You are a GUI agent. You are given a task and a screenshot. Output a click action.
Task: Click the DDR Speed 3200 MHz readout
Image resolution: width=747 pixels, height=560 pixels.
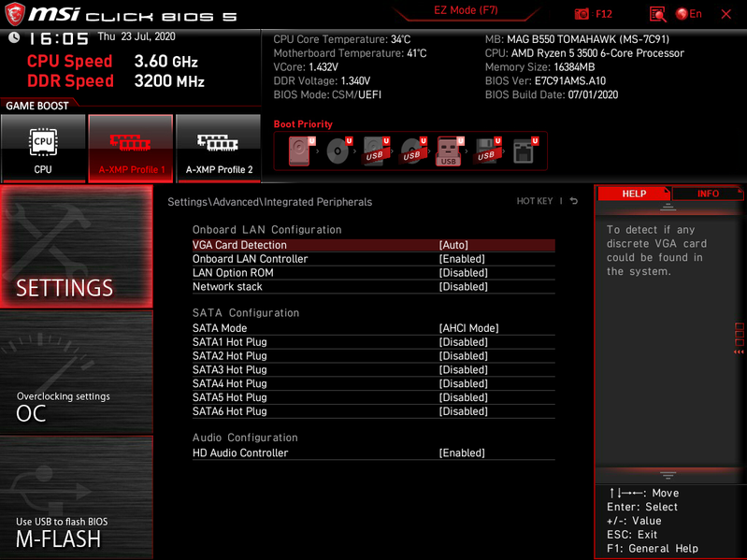coord(116,81)
